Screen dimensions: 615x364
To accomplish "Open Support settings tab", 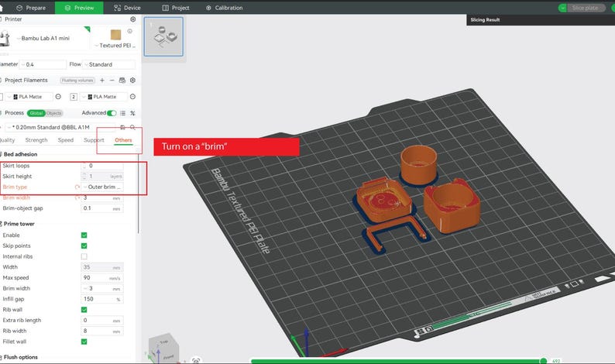I will click(x=94, y=140).
